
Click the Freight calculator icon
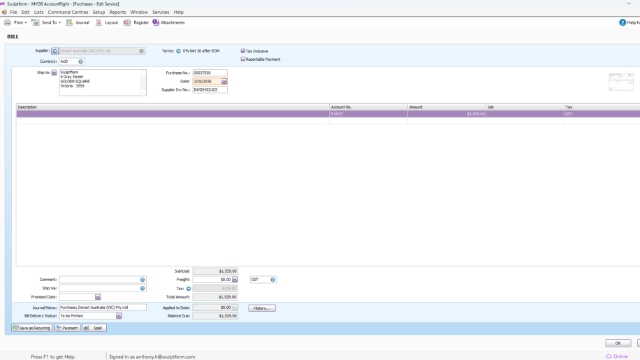[x=235, y=280]
